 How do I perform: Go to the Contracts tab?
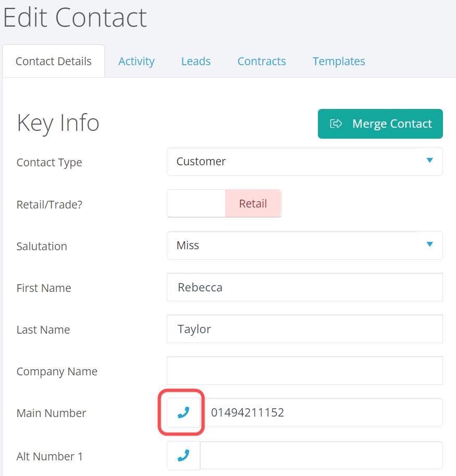(262, 62)
